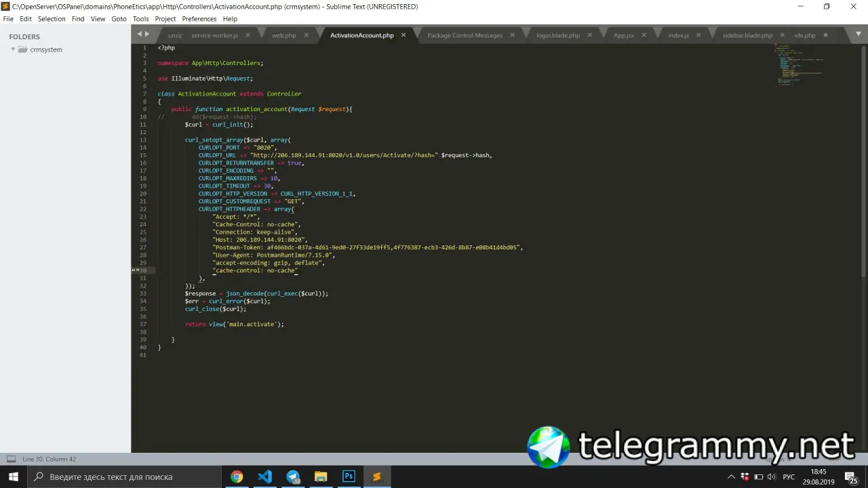Show hidden system tray icons
Image resolution: width=868 pixels, height=488 pixels.
(x=731, y=476)
